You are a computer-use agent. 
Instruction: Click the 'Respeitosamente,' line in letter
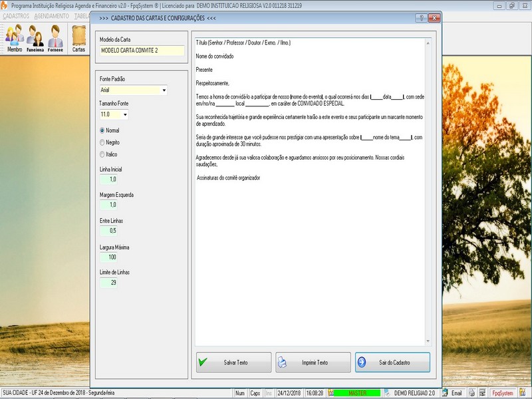[212, 83]
